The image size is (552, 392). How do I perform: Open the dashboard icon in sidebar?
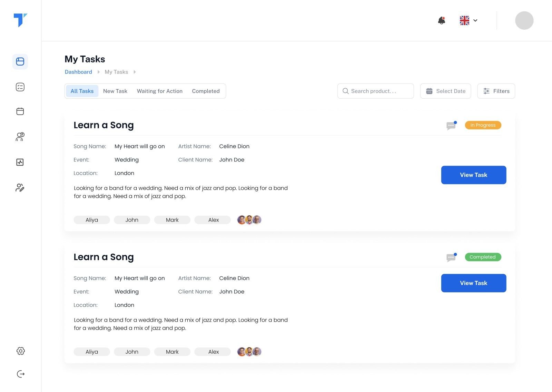pos(20,62)
